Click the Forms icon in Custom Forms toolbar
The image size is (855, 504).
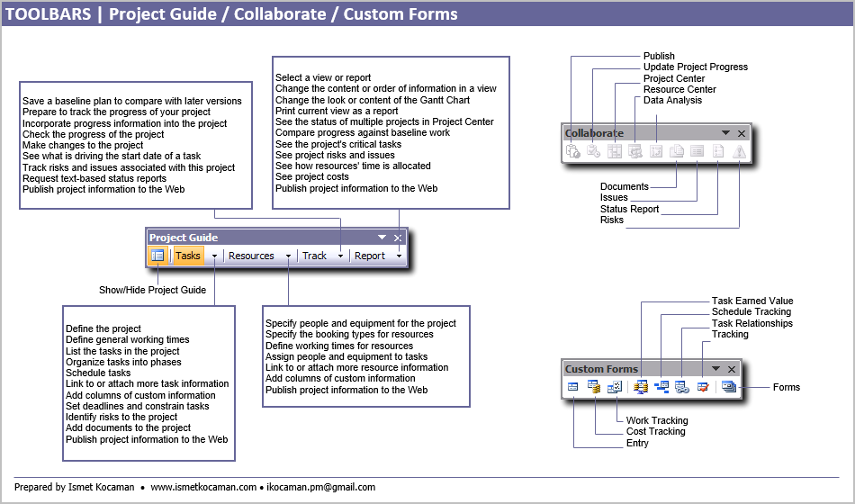729,387
